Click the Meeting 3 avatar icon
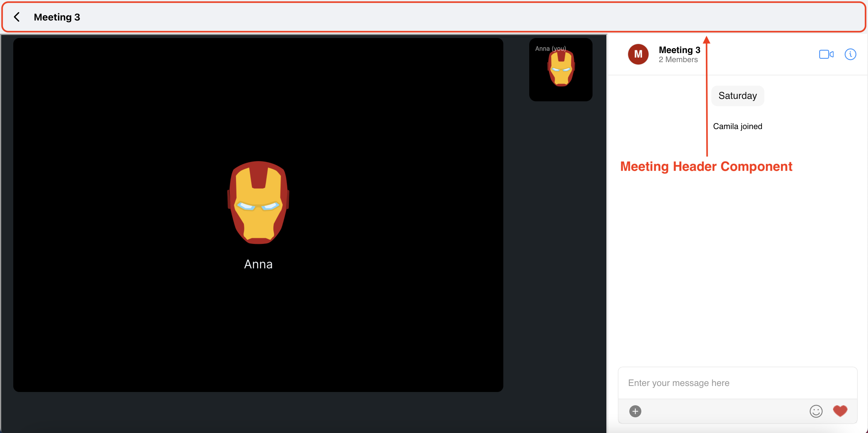Viewport: 868px width, 433px height. 638,54
